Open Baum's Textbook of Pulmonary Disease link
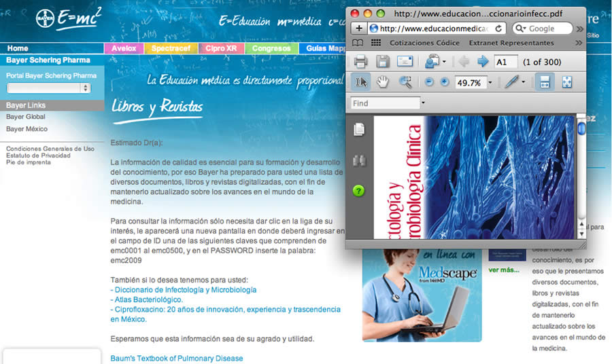The height and width of the screenshot is (364, 612). [x=176, y=358]
